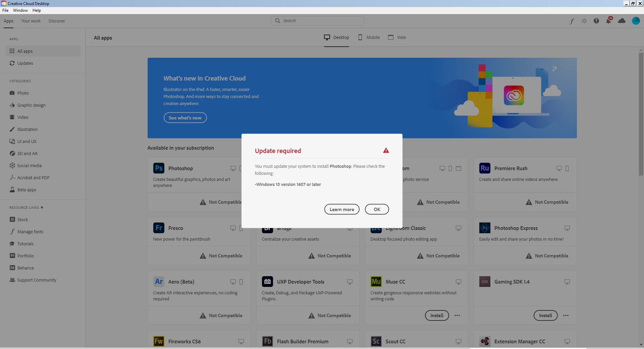Select the UI and UX category

[x=43, y=141]
